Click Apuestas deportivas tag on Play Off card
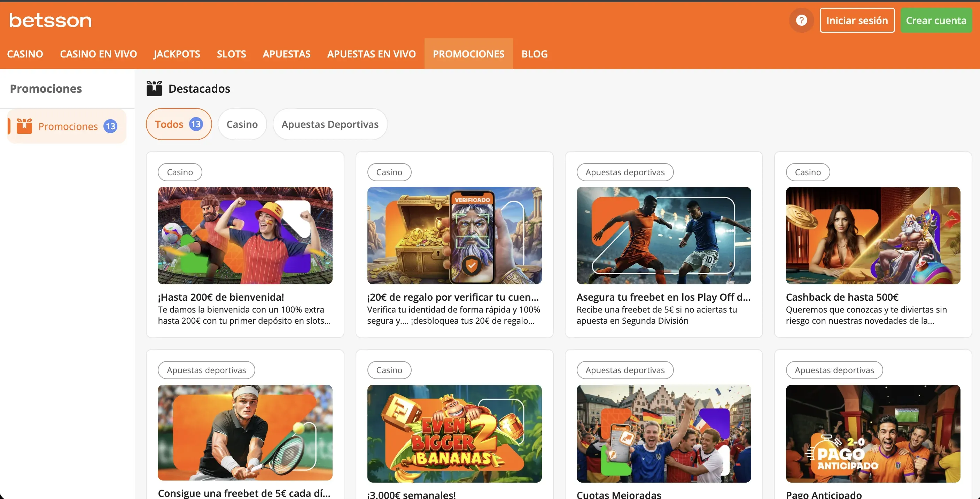The height and width of the screenshot is (499, 980). pyautogui.click(x=625, y=172)
